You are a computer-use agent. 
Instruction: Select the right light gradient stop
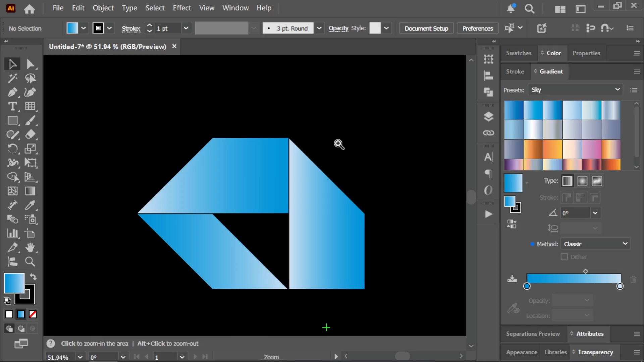click(x=620, y=286)
